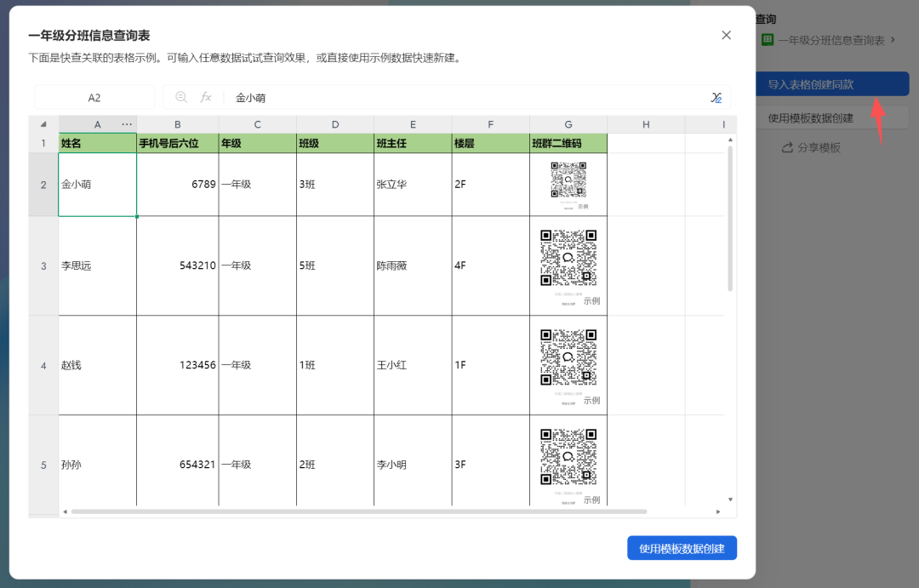
Task: Select column D by its header
Action: tap(334, 123)
